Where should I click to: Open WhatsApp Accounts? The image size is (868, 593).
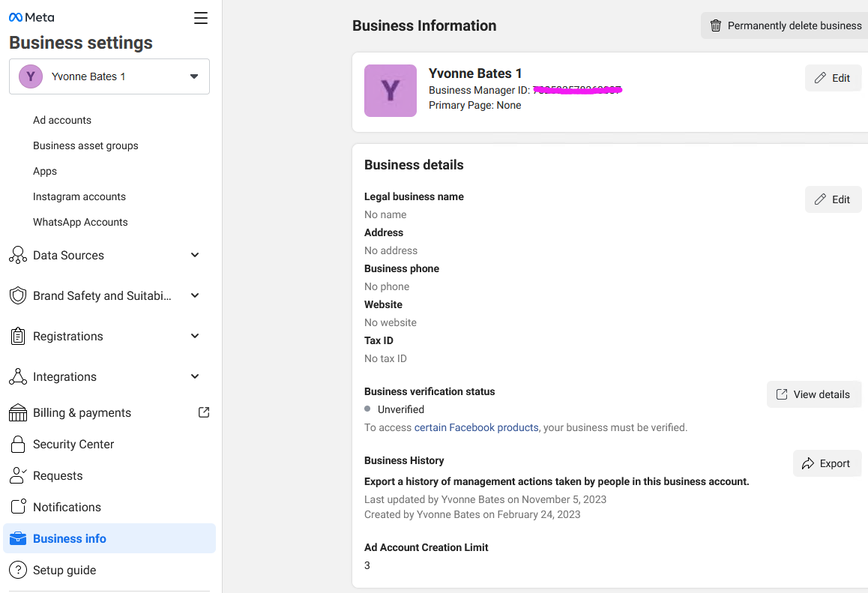click(80, 222)
